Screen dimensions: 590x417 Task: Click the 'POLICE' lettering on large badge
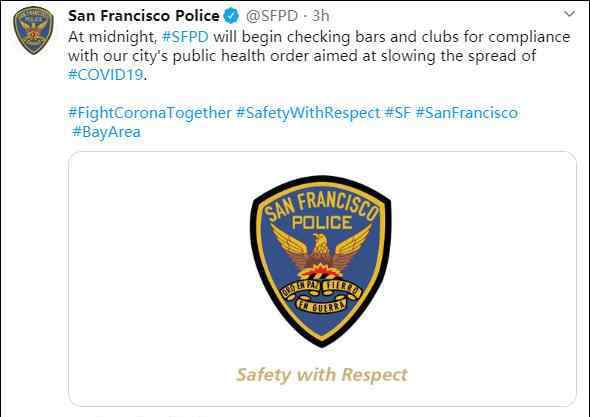click(322, 222)
